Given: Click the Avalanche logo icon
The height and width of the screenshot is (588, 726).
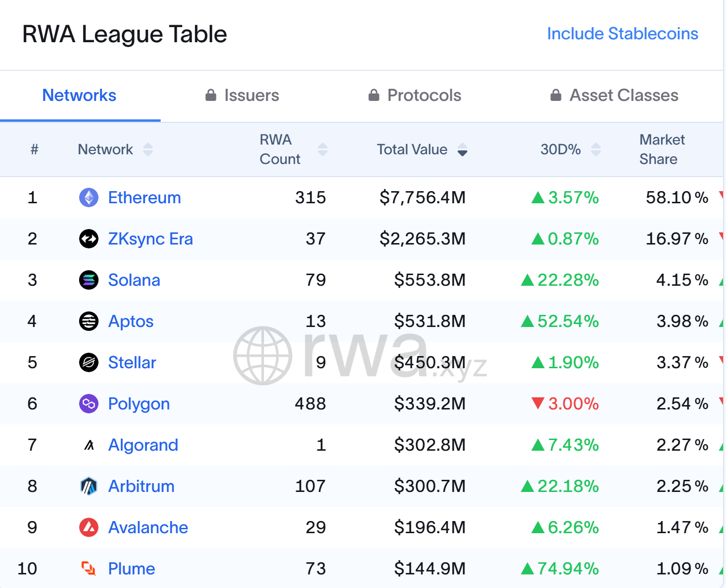Looking at the screenshot, I should [x=89, y=527].
